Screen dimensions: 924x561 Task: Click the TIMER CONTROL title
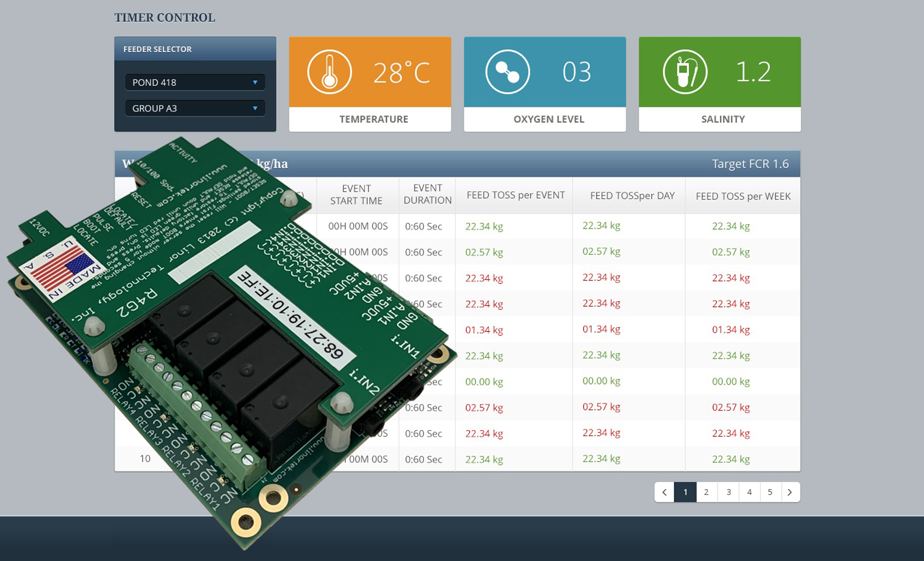point(165,18)
